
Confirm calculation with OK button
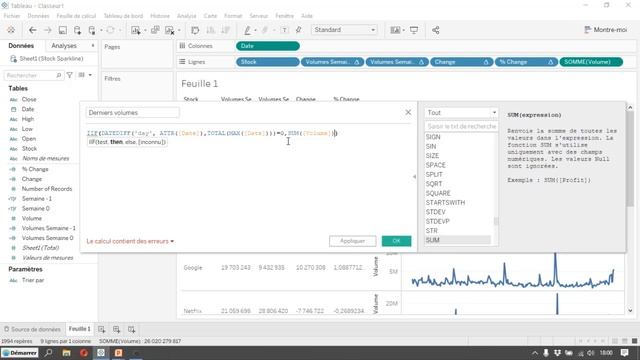396,241
